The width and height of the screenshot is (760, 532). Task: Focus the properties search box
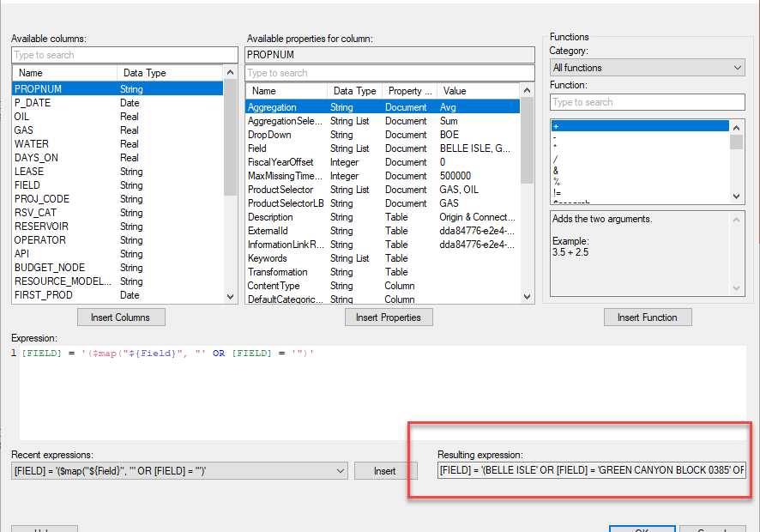click(x=389, y=73)
